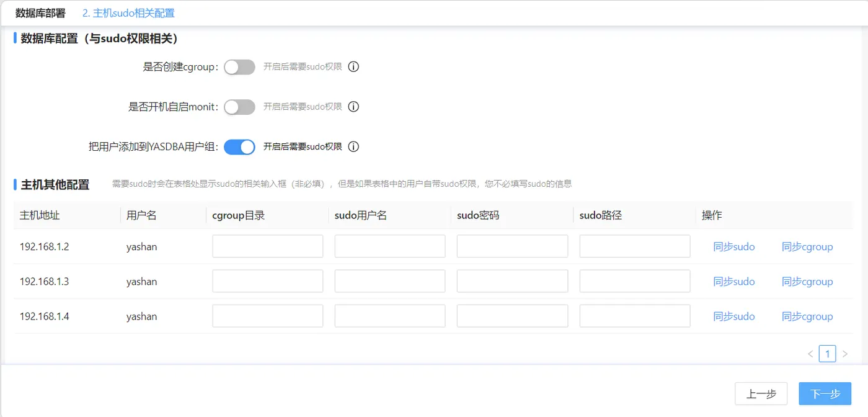Enable the 是否开机自启monit switch
The image size is (868, 417).
click(x=239, y=107)
